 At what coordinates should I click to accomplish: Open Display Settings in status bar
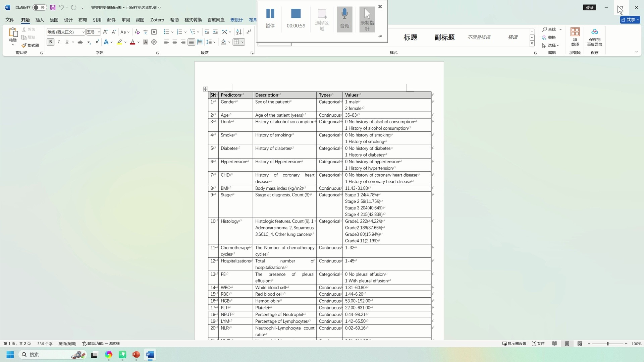pyautogui.click(x=514, y=344)
